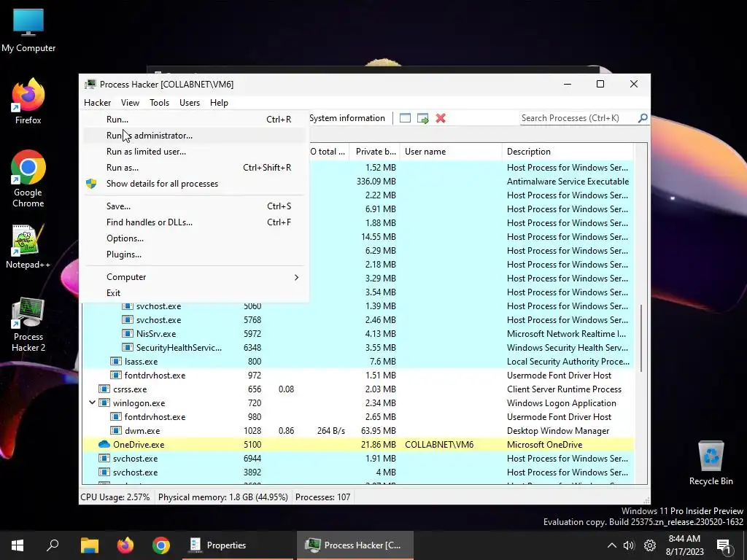Select the OneDrive.exe process row
This screenshot has width=747, height=560.
pos(358,444)
